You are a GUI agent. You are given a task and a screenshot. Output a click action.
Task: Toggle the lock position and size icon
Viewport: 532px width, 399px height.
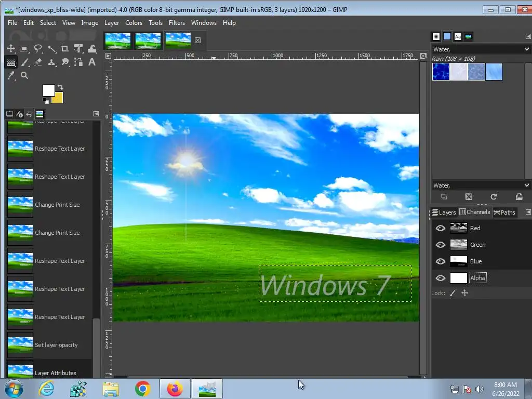(x=465, y=293)
